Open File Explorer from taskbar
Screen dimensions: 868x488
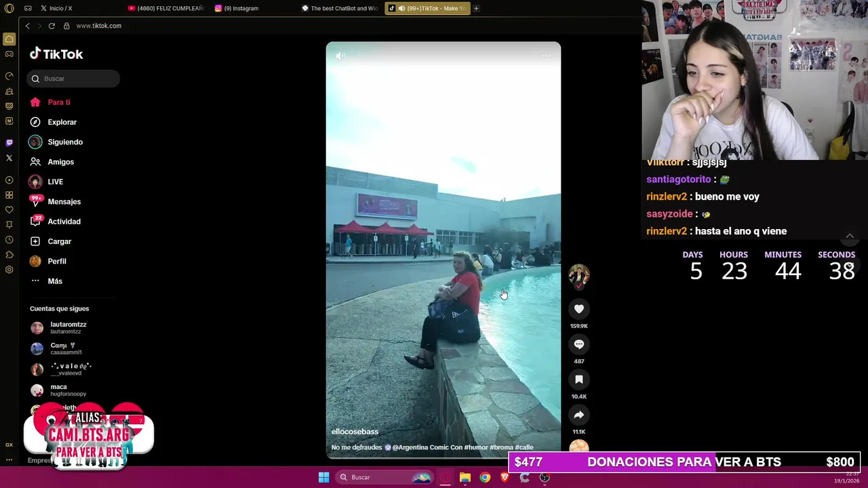pyautogui.click(x=465, y=477)
